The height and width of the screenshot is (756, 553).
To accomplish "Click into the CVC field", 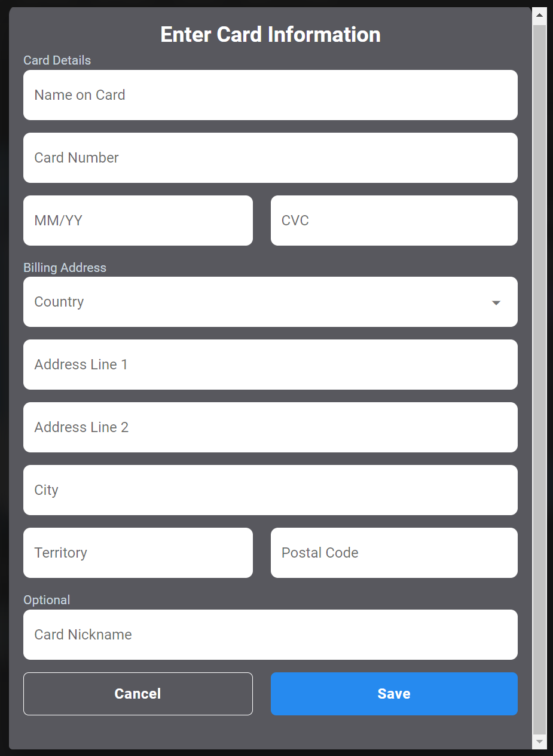I will pos(394,221).
